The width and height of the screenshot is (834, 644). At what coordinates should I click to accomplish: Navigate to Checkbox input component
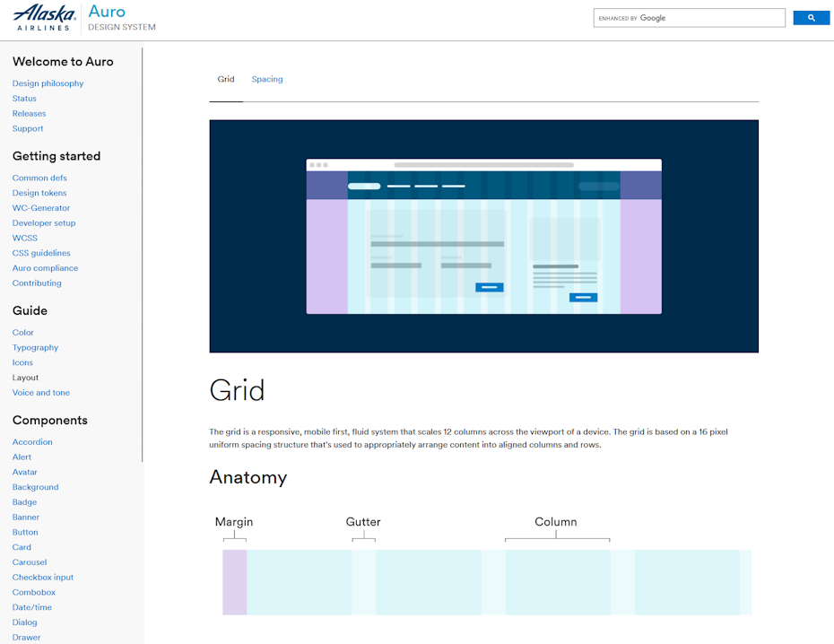(x=43, y=578)
